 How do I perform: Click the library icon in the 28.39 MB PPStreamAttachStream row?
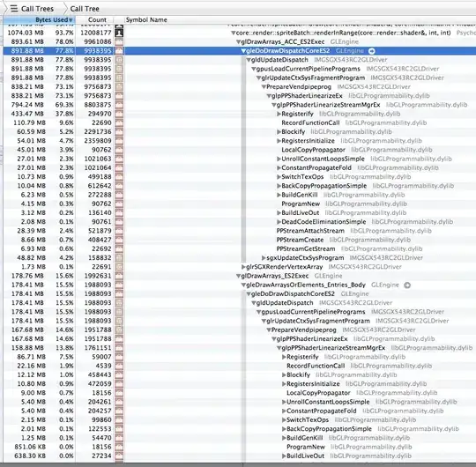[x=119, y=231]
